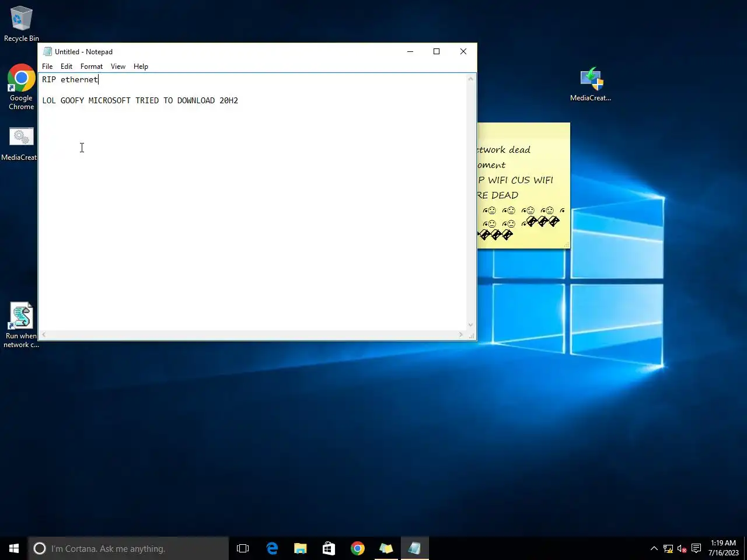
Task: Select the Google Chrome desktop shortcut
Action: [x=21, y=87]
